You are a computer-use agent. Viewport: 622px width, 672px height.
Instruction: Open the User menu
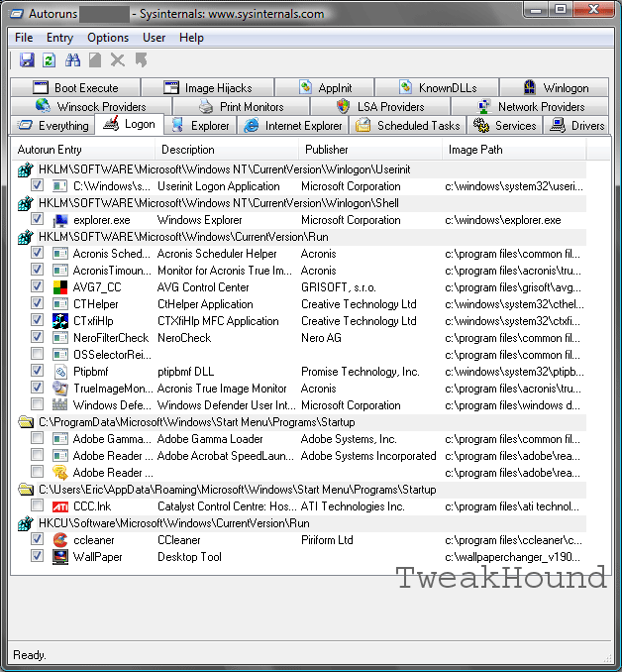tap(154, 38)
